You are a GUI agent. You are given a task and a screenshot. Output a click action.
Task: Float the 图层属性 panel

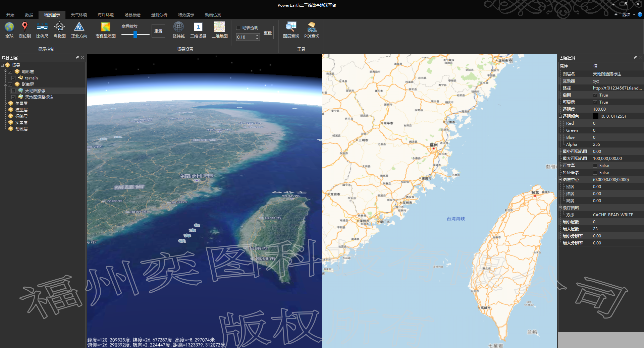coord(635,58)
